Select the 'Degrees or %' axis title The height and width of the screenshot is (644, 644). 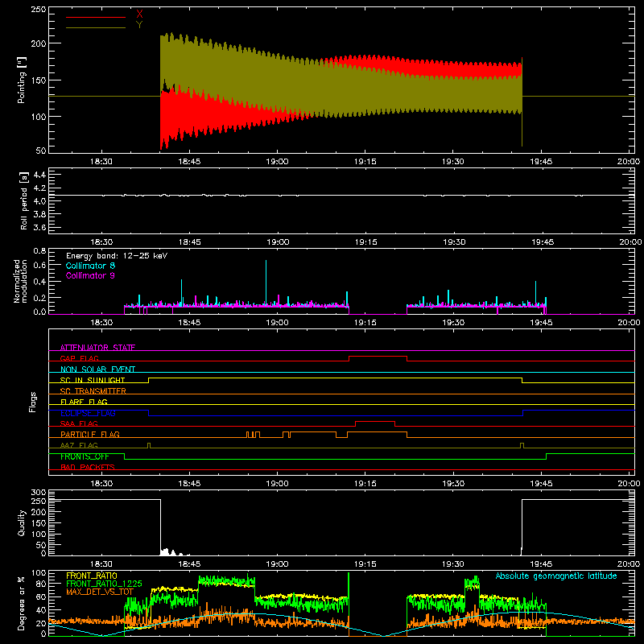point(22,603)
